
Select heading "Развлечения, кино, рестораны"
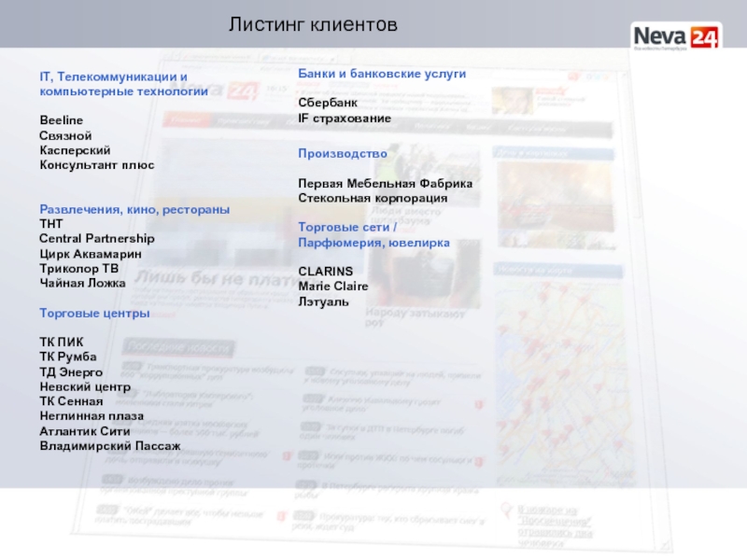(134, 209)
